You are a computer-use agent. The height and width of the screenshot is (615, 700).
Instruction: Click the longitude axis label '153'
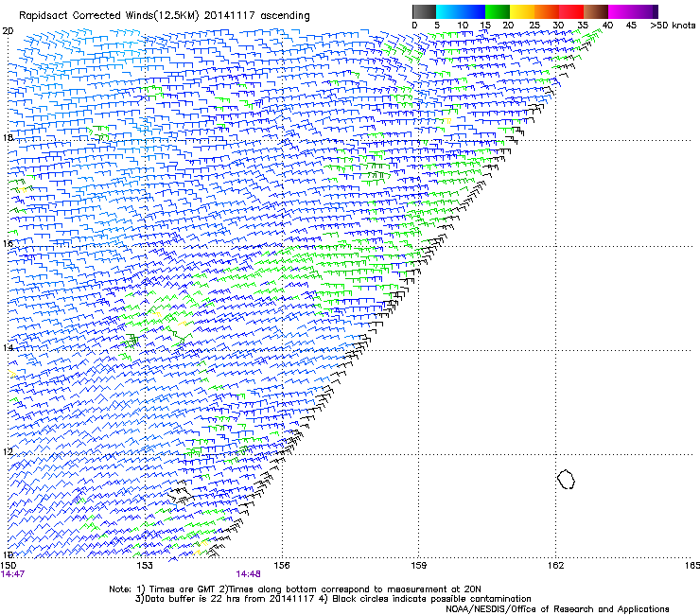tap(145, 566)
